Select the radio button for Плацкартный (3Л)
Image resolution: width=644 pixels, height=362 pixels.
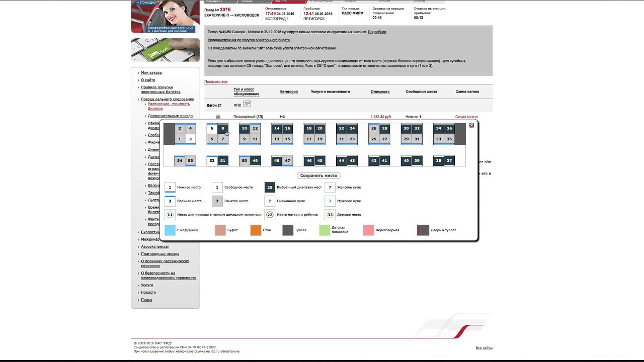point(218,117)
